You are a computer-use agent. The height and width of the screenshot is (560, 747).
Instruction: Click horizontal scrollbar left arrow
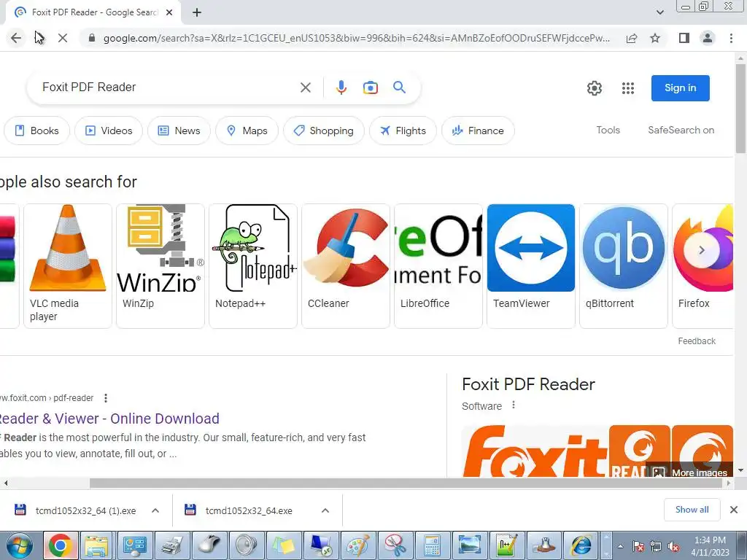tap(5, 483)
